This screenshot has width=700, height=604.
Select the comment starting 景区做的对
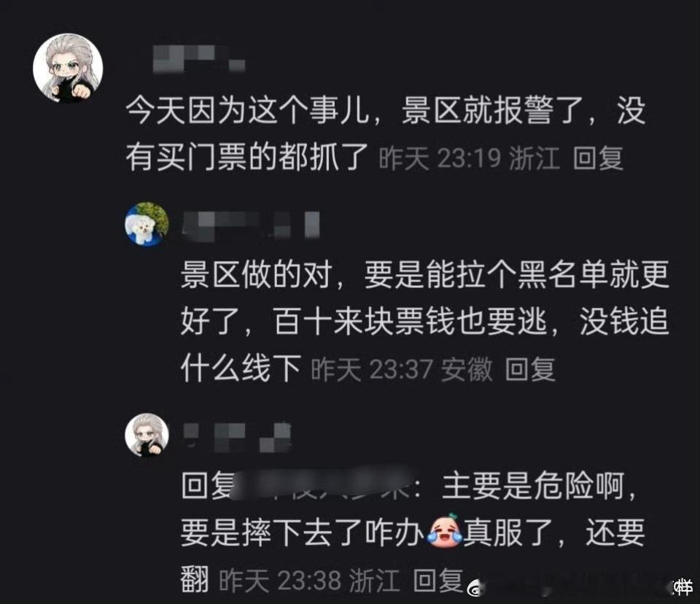(425, 321)
